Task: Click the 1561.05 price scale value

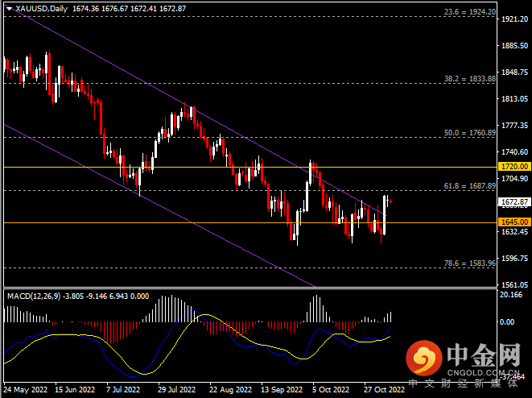Action: coord(515,285)
